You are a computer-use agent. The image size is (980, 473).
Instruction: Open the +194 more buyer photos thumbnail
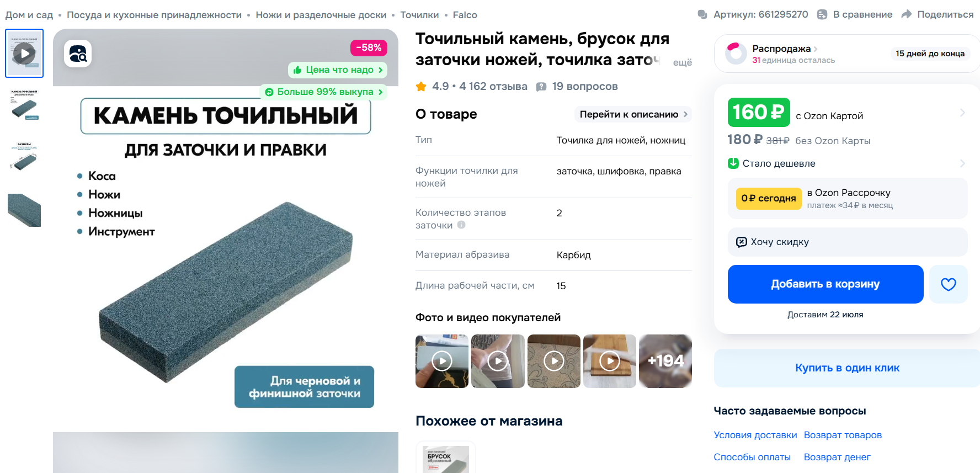tap(665, 361)
